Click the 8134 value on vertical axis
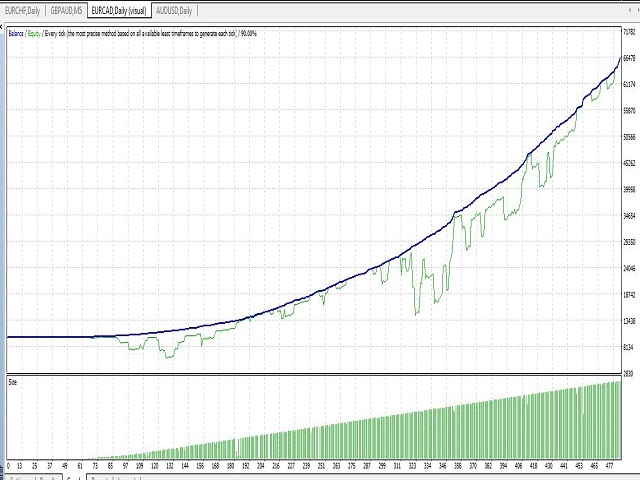640x480 pixels. click(x=628, y=347)
